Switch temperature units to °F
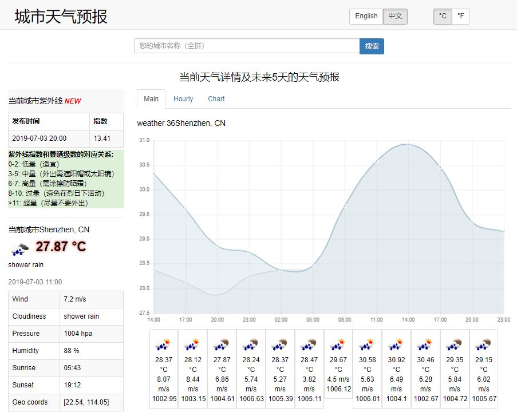 pos(460,17)
